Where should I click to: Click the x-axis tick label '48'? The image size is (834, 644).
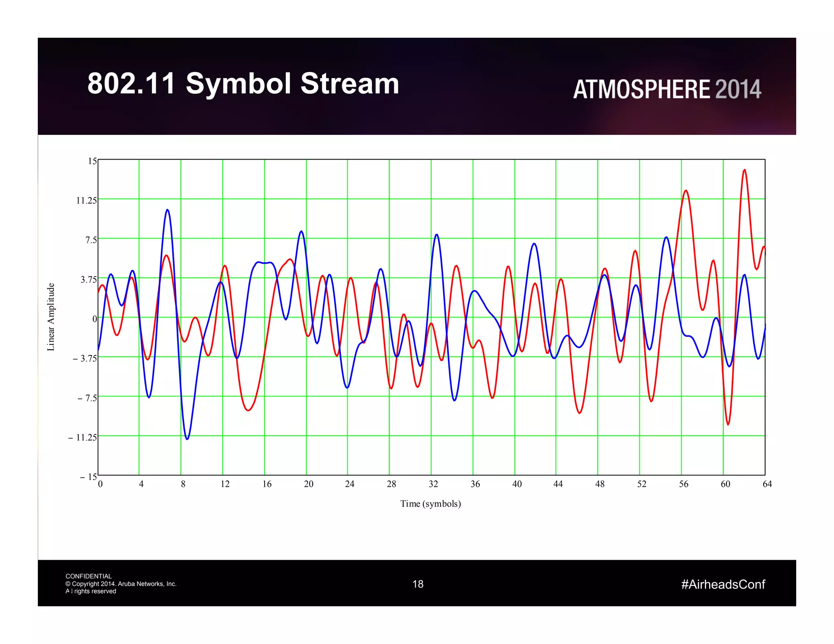[x=600, y=484]
